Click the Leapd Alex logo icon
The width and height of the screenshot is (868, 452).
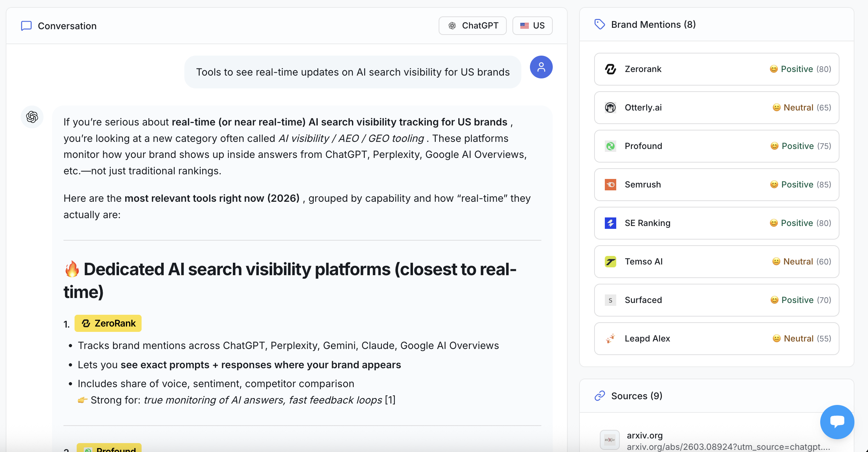coord(611,339)
